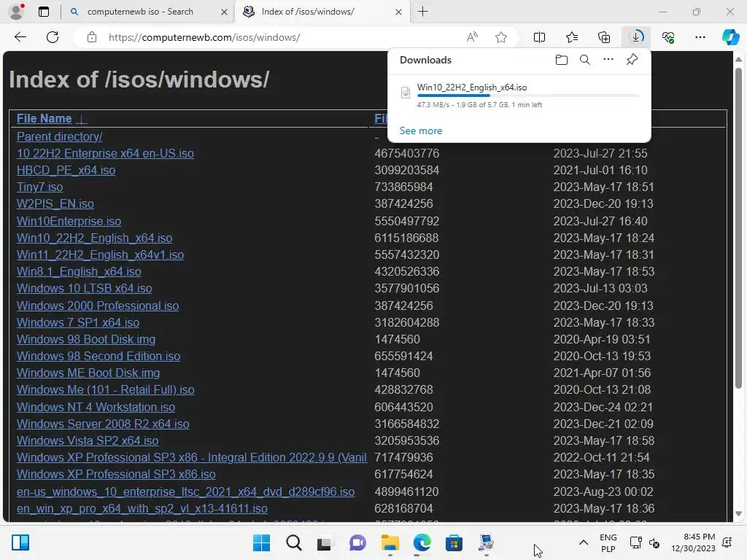
Task: Click the W2PIS_EN.iso link
Action: (x=55, y=204)
